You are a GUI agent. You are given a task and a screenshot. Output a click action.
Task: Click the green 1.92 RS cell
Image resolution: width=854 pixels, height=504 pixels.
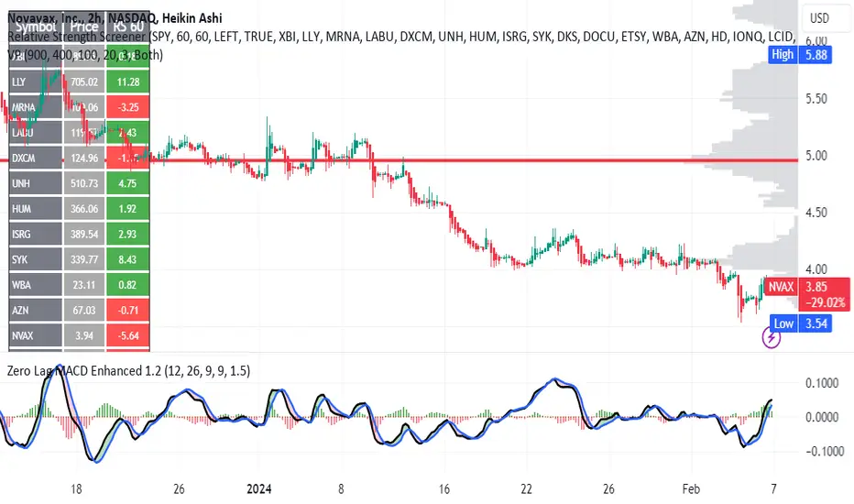point(128,209)
